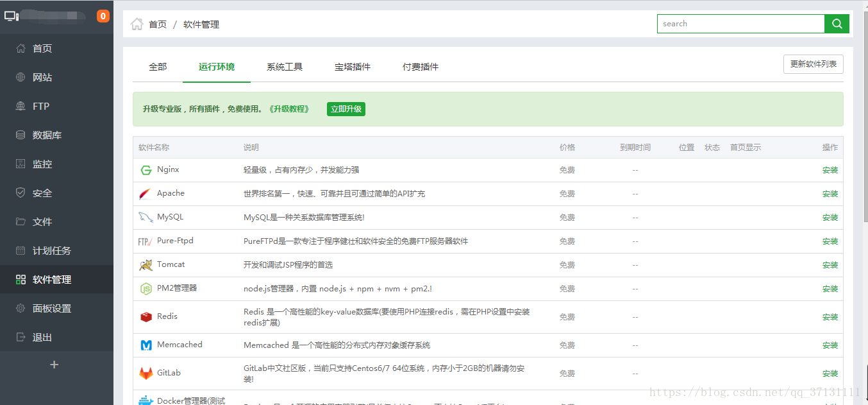The width and height of the screenshot is (868, 405).
Task: Click the Redis description text
Action: [x=387, y=317]
